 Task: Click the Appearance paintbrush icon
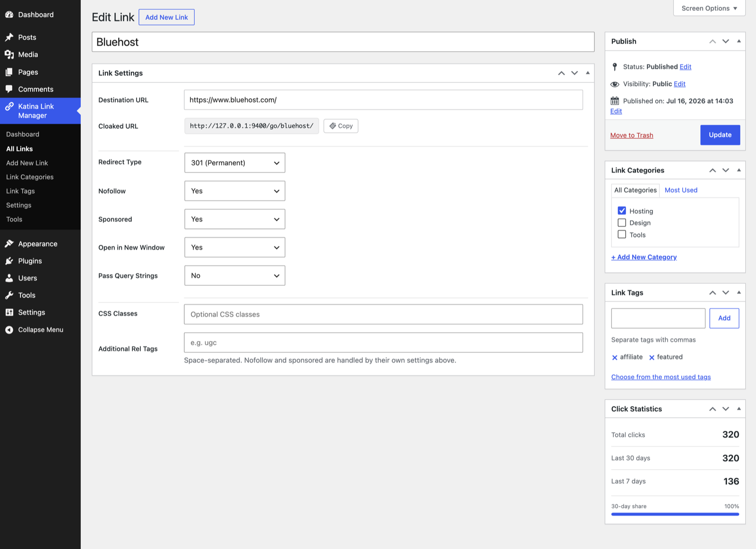tap(9, 244)
